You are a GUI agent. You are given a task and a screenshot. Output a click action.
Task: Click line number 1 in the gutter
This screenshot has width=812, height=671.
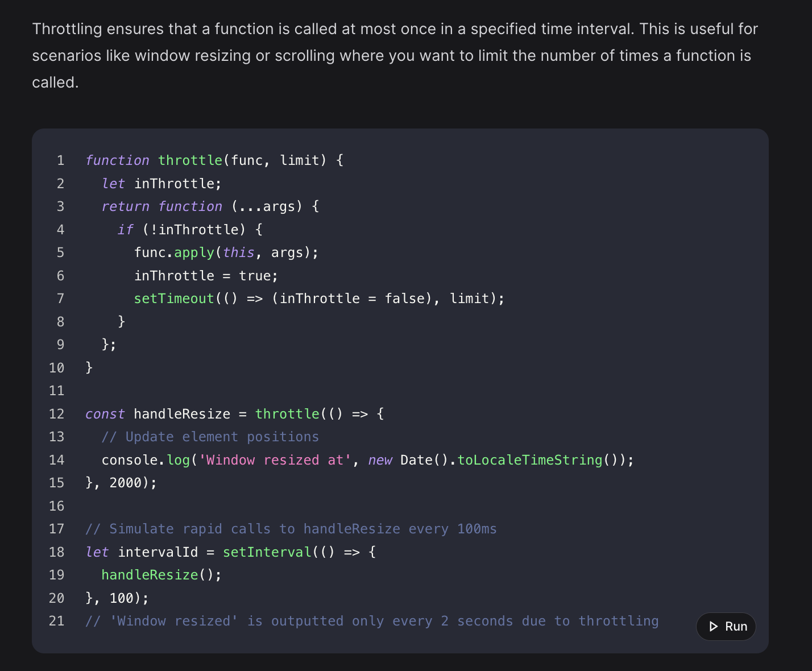60,160
